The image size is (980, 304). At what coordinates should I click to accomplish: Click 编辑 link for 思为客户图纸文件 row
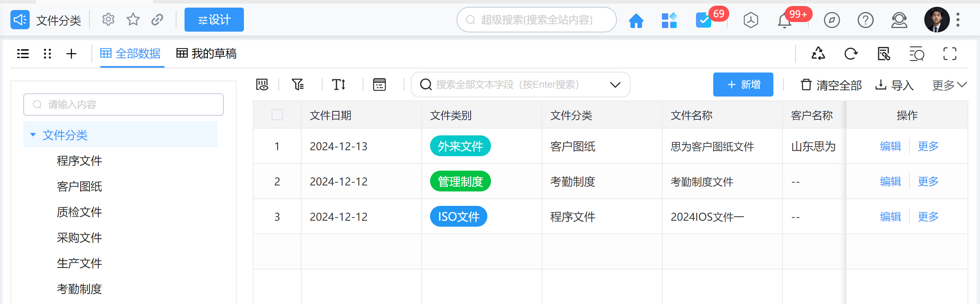click(x=890, y=146)
